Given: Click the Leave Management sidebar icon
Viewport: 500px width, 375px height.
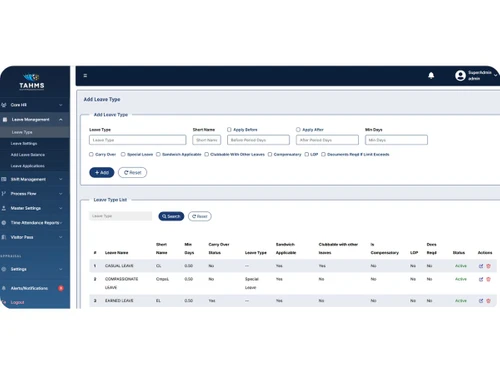Looking at the screenshot, I should point(5,119).
